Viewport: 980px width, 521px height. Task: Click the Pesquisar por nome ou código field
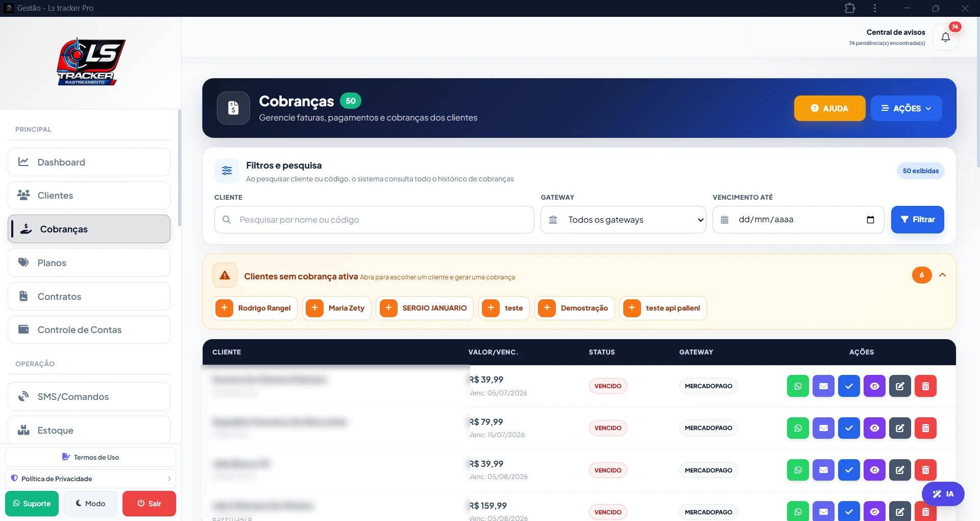(374, 220)
